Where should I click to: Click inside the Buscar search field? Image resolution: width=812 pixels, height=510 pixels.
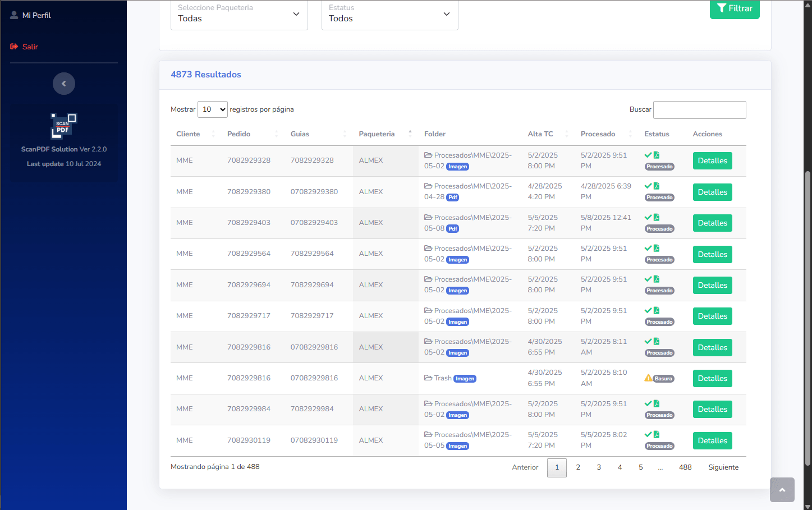click(x=700, y=110)
